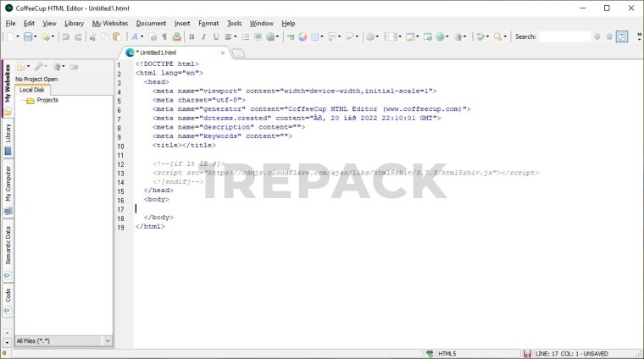Select the Local Disk tab
The width and height of the screenshot is (644, 359).
coord(33,90)
